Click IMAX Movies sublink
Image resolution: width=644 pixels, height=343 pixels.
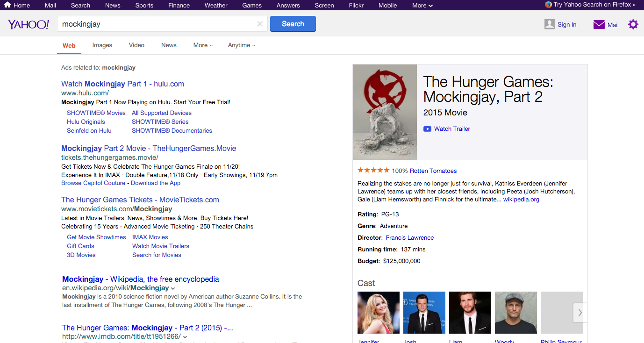tap(150, 237)
